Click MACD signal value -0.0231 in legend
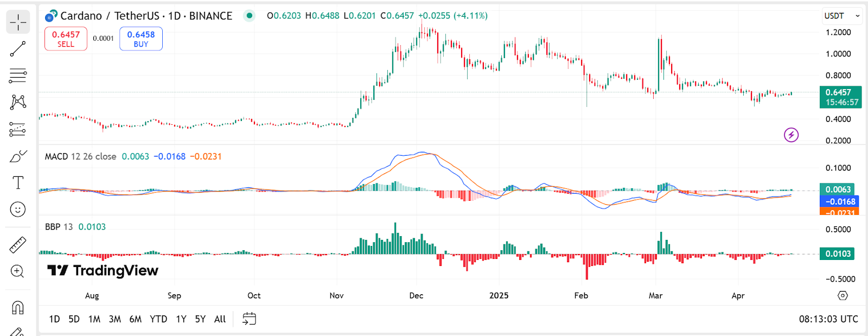868x336 pixels. (206, 156)
